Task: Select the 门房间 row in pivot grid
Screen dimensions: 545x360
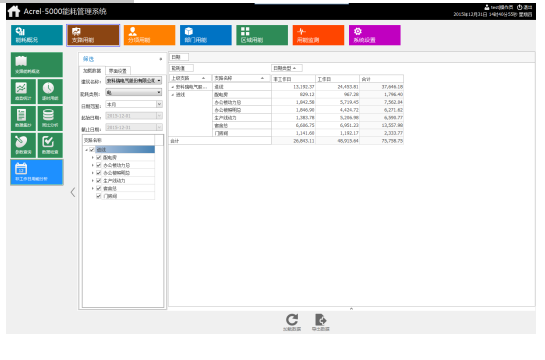Action: click(x=242, y=133)
